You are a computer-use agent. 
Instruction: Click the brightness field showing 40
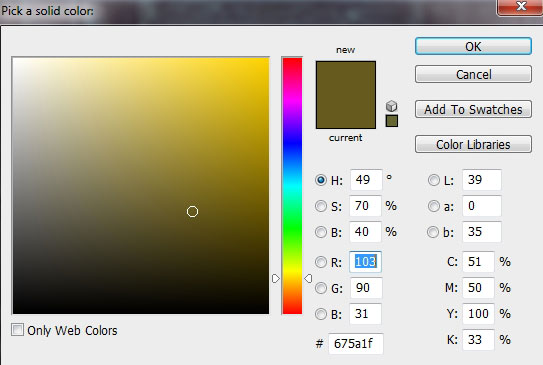point(365,232)
